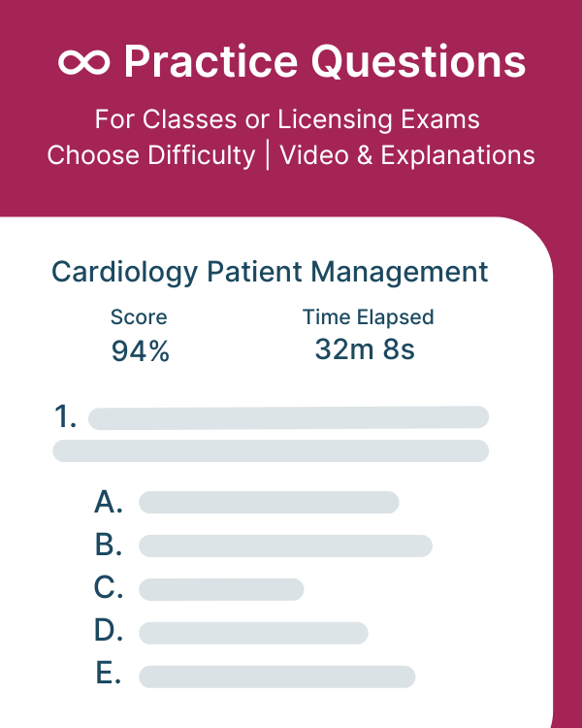Choose answer option C
582x728 pixels.
click(109, 588)
